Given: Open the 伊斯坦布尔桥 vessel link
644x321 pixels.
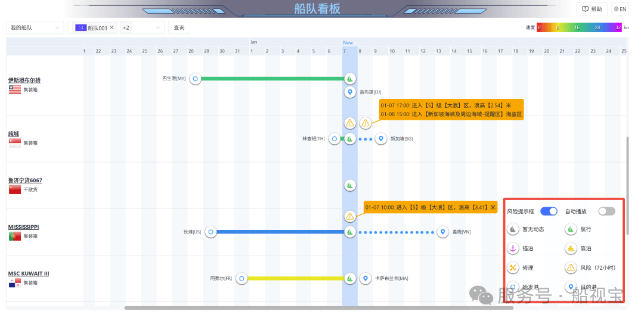Looking at the screenshot, I should pos(24,80).
